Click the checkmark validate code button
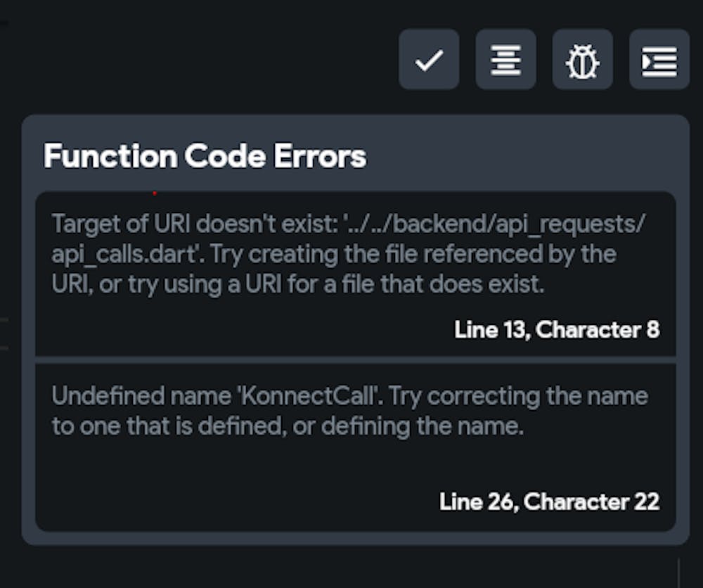 click(429, 60)
